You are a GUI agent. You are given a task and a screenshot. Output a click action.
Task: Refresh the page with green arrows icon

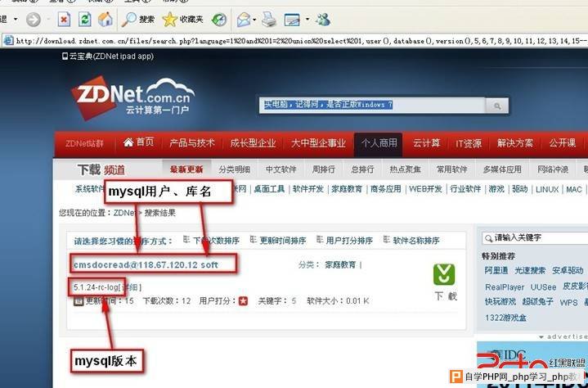click(85, 20)
